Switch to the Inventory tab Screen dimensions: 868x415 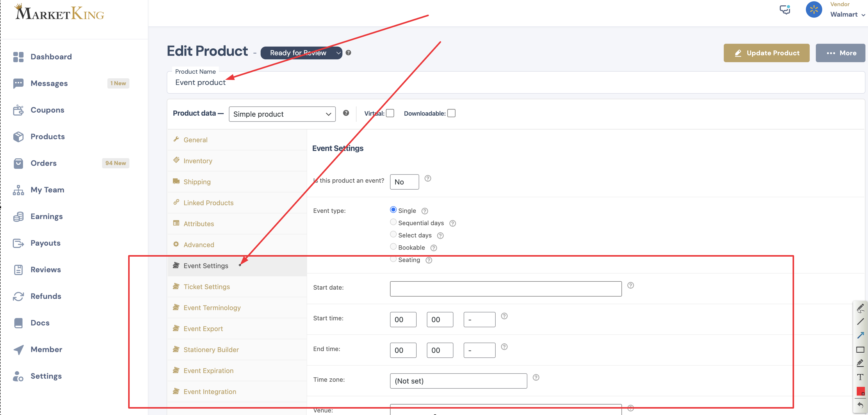237,161
